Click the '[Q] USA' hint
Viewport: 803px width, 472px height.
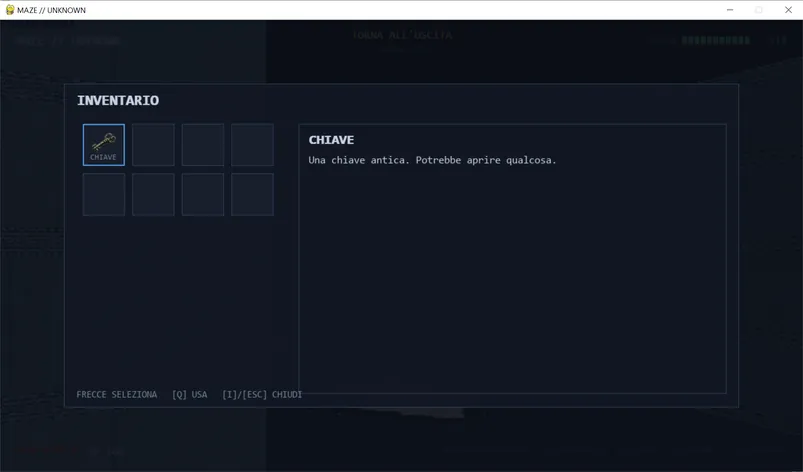pos(189,394)
